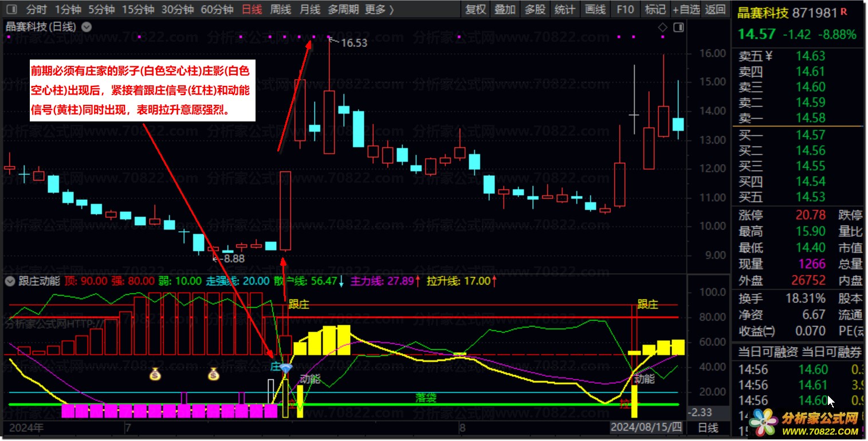868x441 pixels.
Task: Select the 60分钟 period
Action: pos(217,9)
